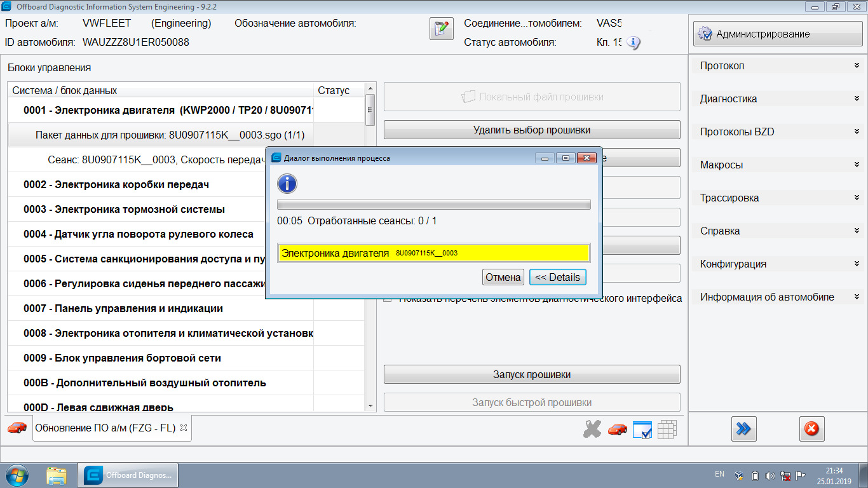
Task: Select 0007 - Панель управления и индикации
Action: [x=186, y=308]
